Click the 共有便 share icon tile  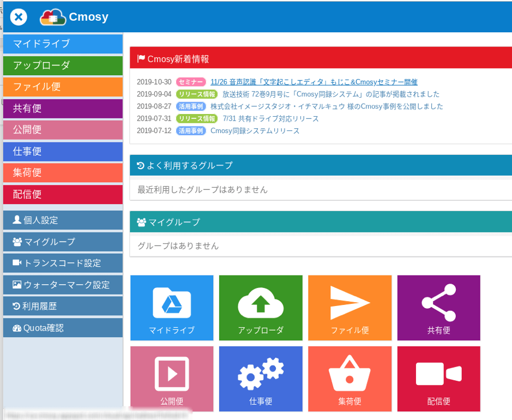[438, 308]
